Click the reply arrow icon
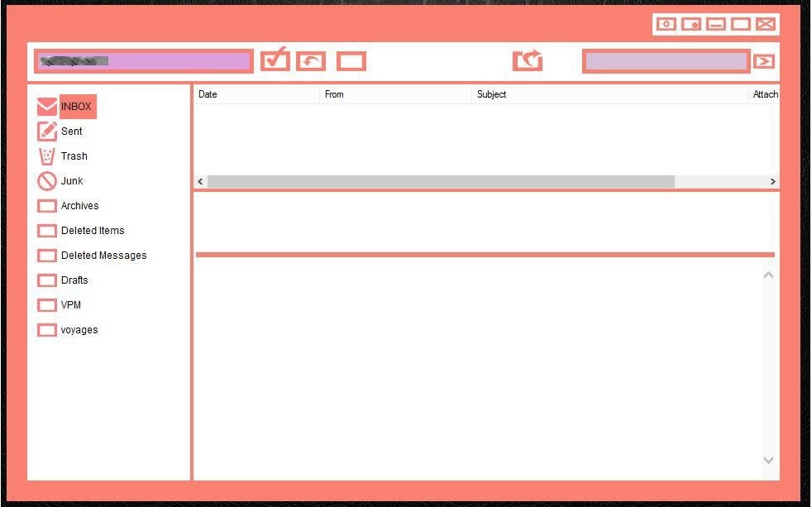The height and width of the screenshot is (507, 812). coord(311,61)
